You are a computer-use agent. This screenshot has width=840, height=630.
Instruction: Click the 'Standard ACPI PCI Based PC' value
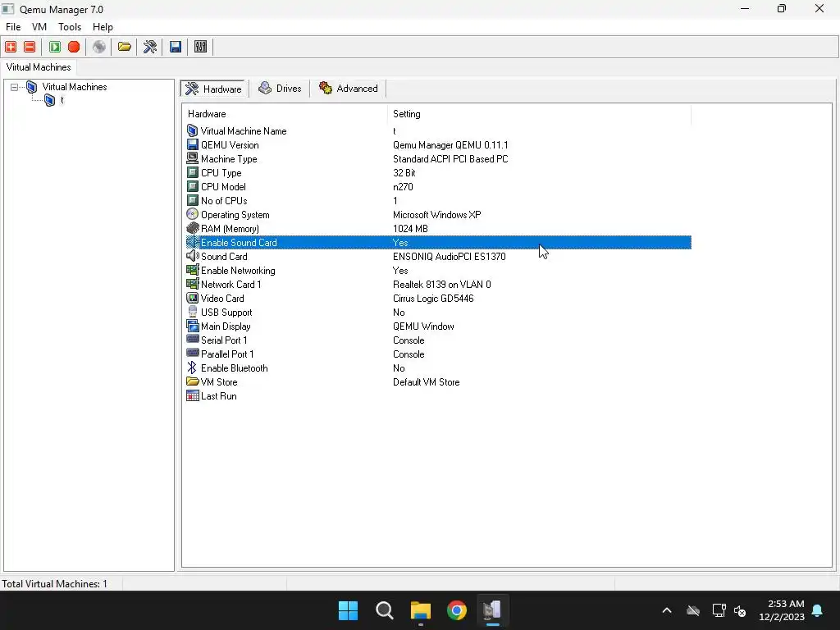coord(450,159)
